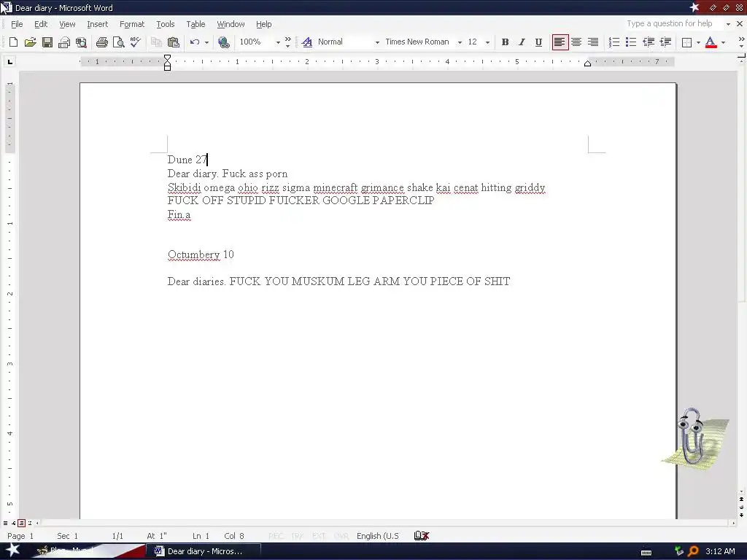747x560 pixels.
Task: Set paragraph to Align Right
Action: (x=592, y=42)
